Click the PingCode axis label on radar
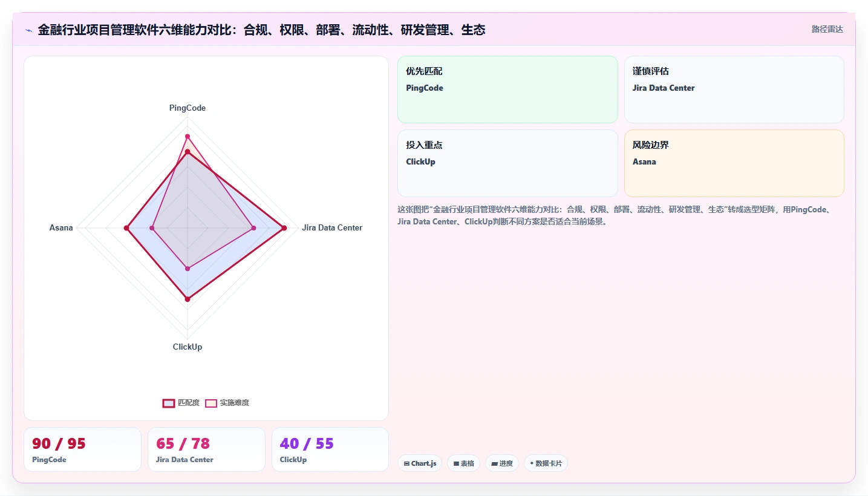868x496 pixels. [x=188, y=108]
